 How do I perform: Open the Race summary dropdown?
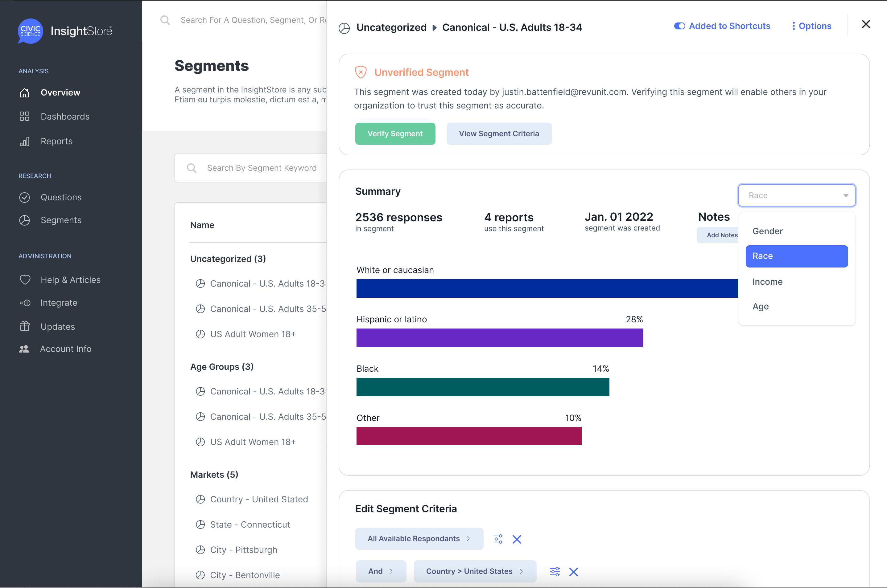click(796, 195)
